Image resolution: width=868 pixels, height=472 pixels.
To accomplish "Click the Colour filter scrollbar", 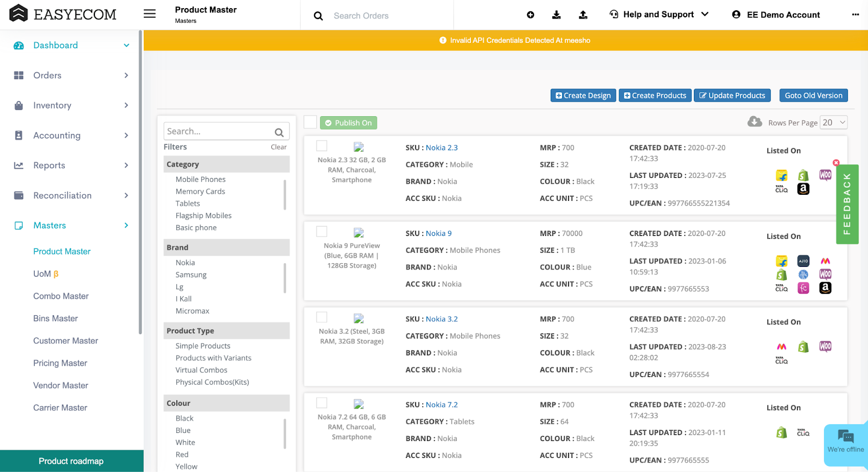I will 285,433.
